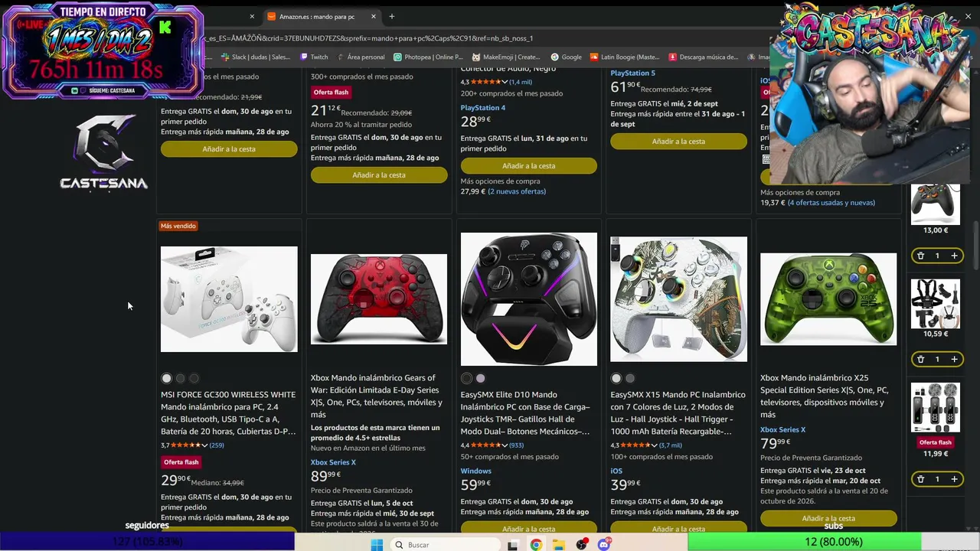Open OBS Studio from the taskbar

coord(582,545)
